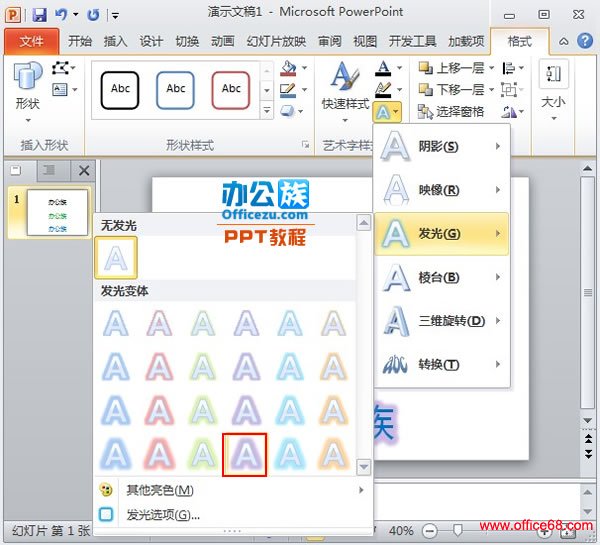Open the Align objects dropdown icon
This screenshot has width=600, height=545.
[x=513, y=68]
